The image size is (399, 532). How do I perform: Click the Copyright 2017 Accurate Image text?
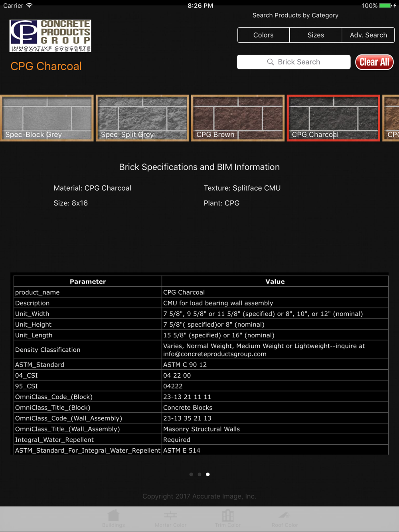coord(199,497)
